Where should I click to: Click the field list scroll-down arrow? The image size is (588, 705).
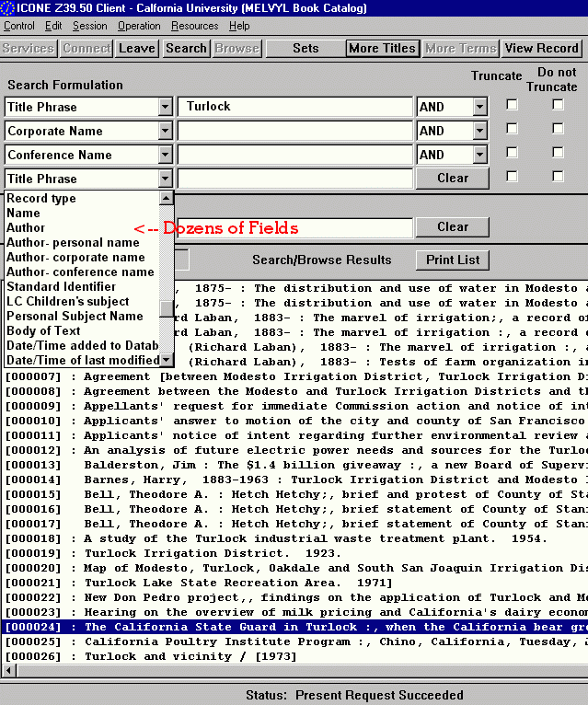click(167, 359)
